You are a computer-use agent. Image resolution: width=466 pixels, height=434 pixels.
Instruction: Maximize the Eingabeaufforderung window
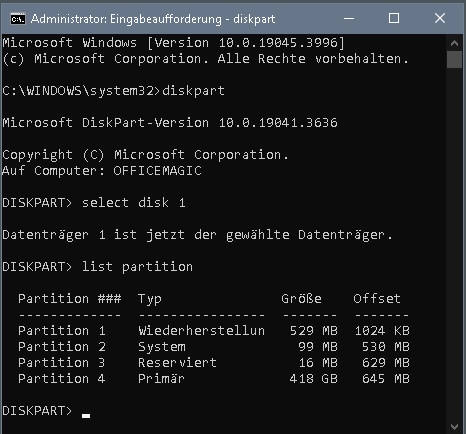(394, 19)
